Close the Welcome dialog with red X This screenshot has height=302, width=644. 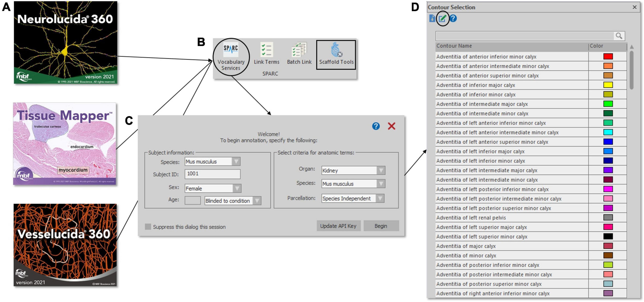pyautogui.click(x=391, y=126)
